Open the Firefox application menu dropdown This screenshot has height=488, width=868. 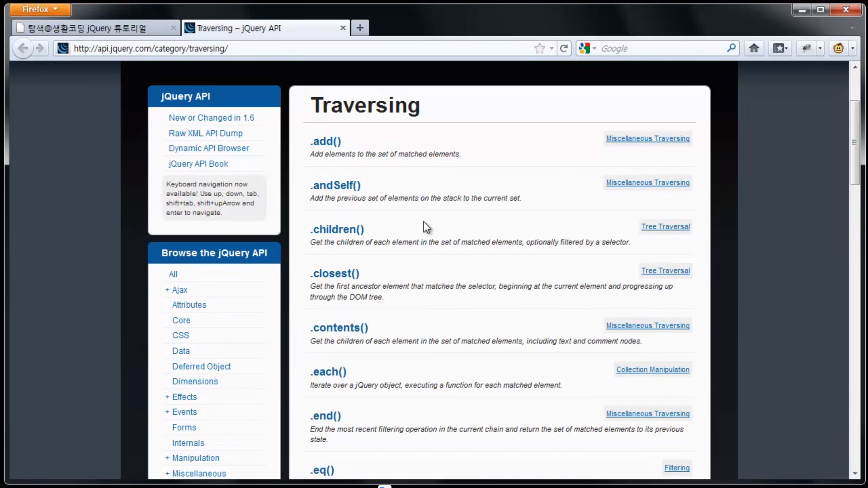(40, 9)
